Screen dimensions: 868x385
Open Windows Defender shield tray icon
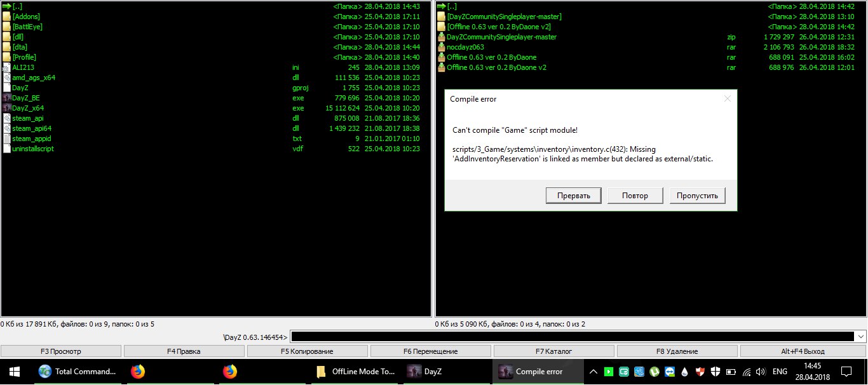pyautogui.click(x=715, y=372)
